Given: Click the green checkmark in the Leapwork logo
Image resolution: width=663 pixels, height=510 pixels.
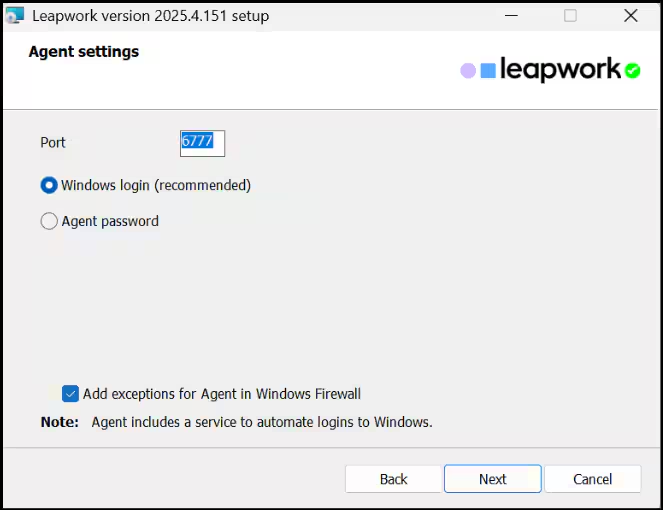Looking at the screenshot, I should (x=632, y=71).
